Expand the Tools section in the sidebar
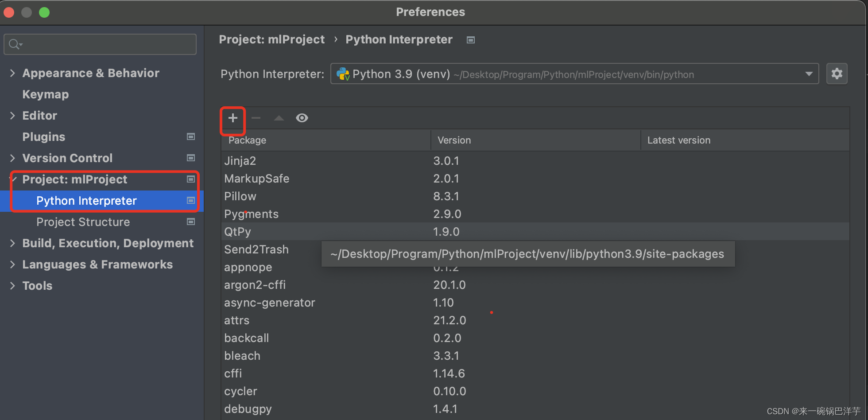 [x=12, y=285]
